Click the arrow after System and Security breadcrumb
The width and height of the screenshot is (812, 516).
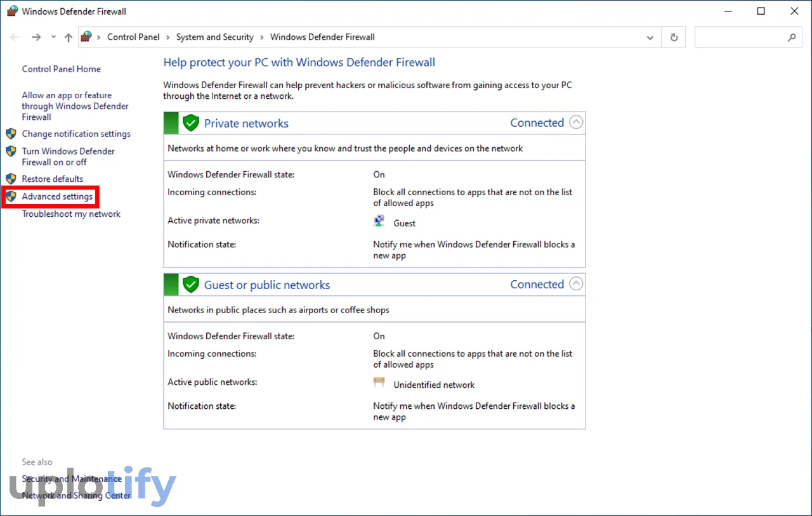click(262, 37)
